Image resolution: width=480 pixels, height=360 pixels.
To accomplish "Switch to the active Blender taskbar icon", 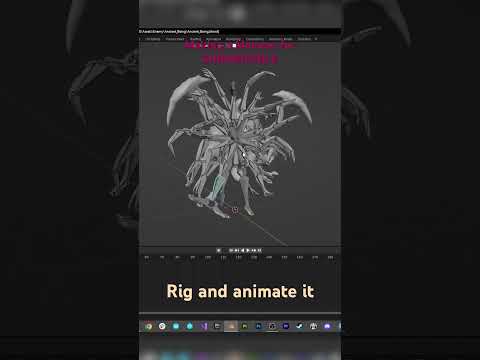I will coord(232,326).
